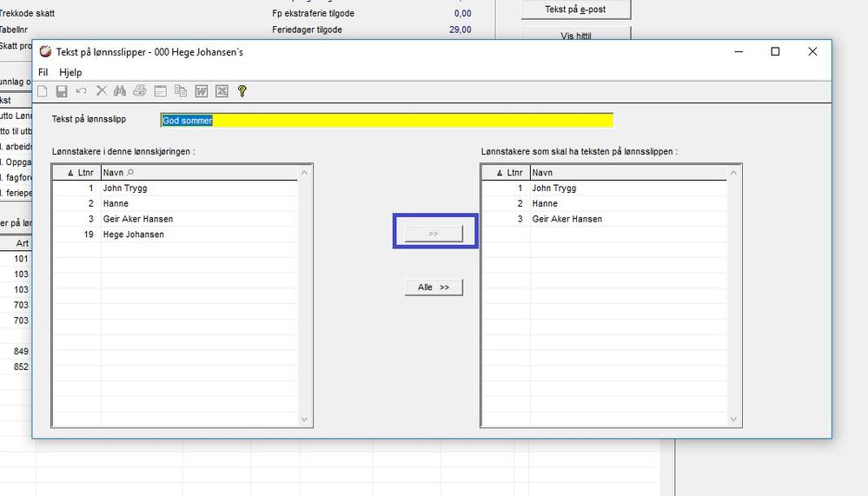
Task: Export to Word via W icon
Action: (202, 91)
